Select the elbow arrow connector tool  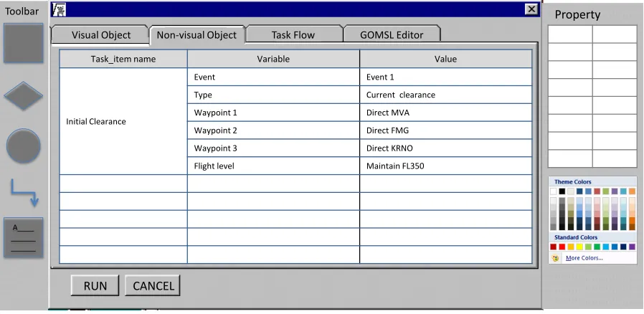pyautogui.click(x=24, y=193)
